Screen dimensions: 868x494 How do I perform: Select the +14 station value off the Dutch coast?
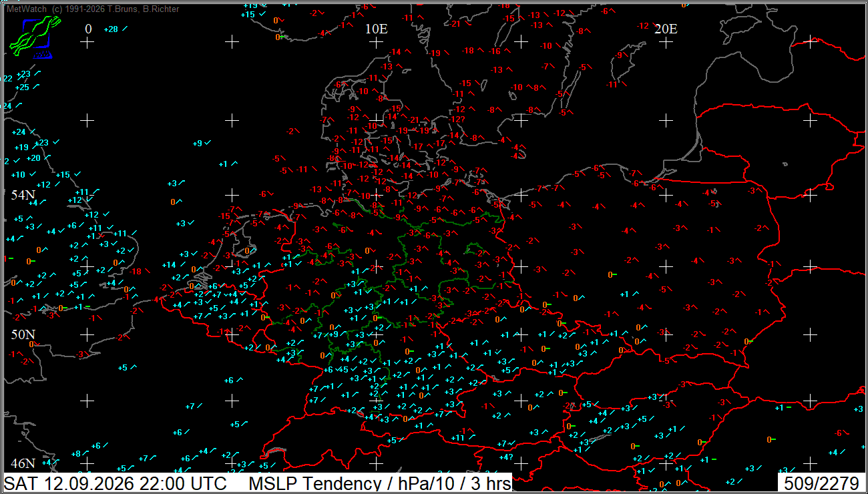[x=169, y=265]
